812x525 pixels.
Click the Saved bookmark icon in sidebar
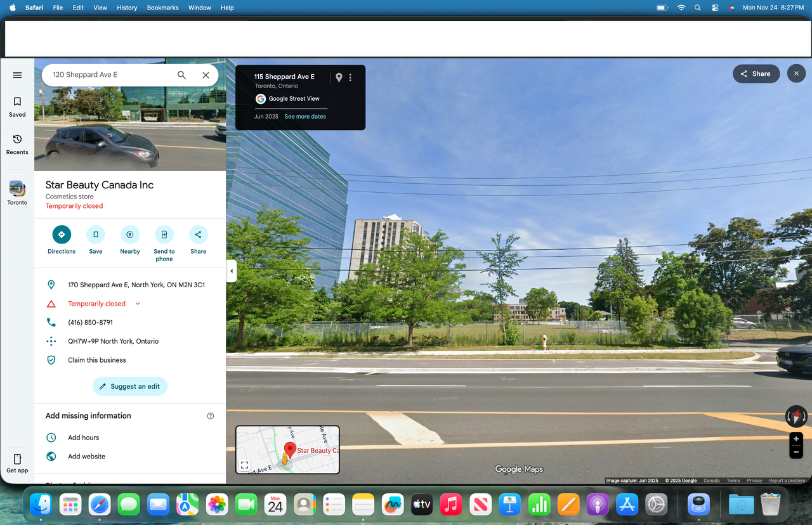tap(17, 101)
